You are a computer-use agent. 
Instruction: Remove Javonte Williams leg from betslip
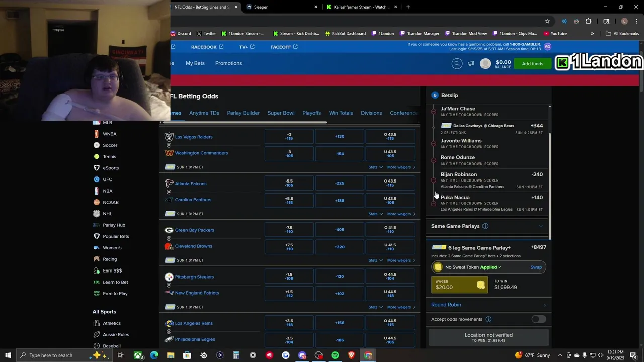click(434, 144)
